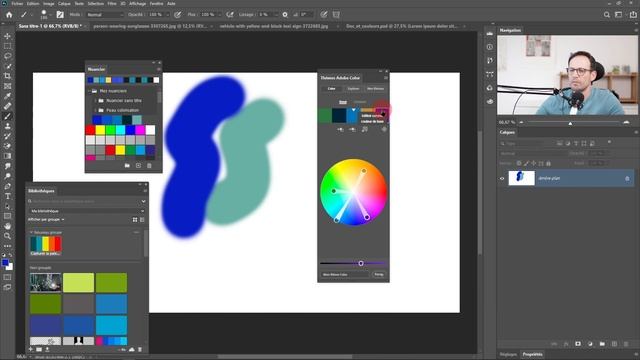Click the Home icon in options bar
This screenshot has height=360, width=640.
[x=9, y=15]
